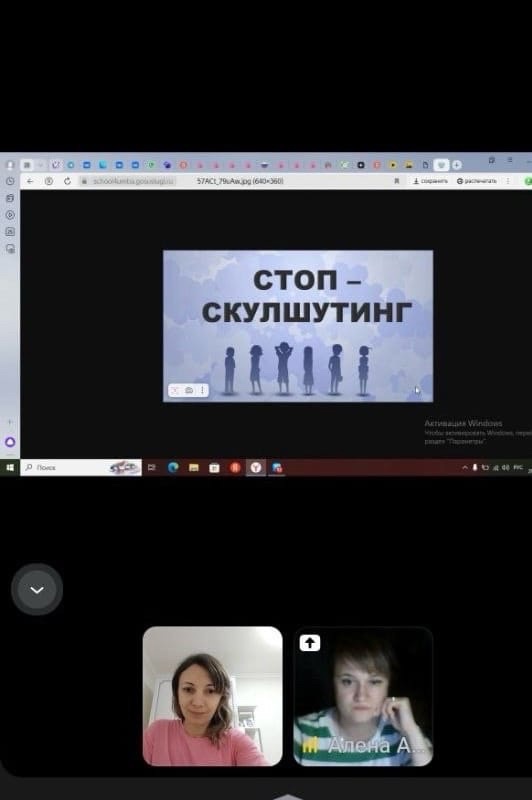This screenshot has height=800, width=532.
Task: Tap the yellow audio level icon beside Алена
Action: [309, 746]
